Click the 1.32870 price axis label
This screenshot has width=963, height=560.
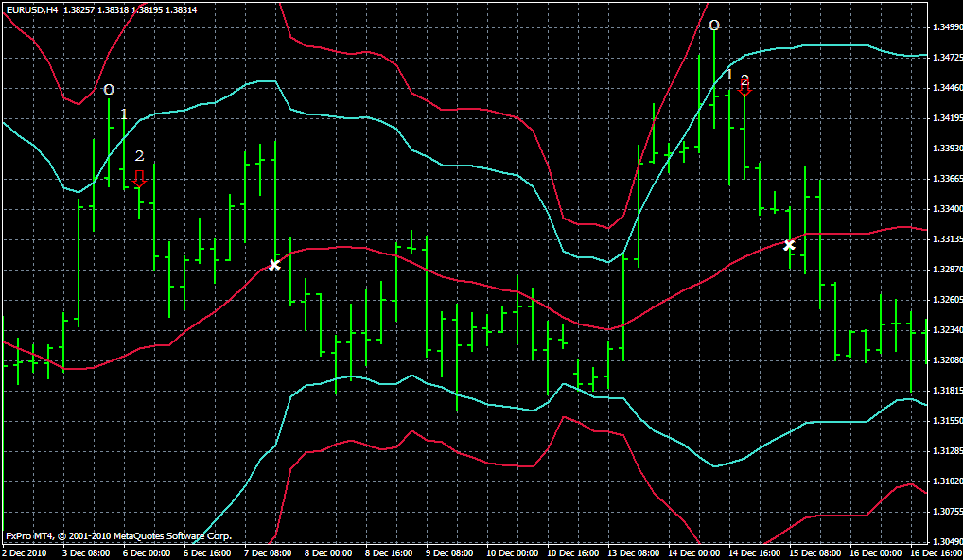click(x=946, y=270)
